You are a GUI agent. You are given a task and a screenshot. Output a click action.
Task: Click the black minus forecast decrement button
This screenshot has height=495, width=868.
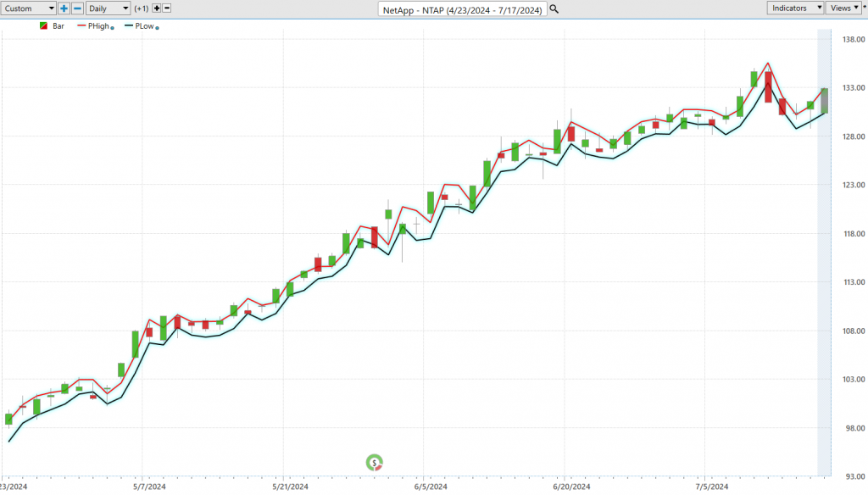point(166,8)
